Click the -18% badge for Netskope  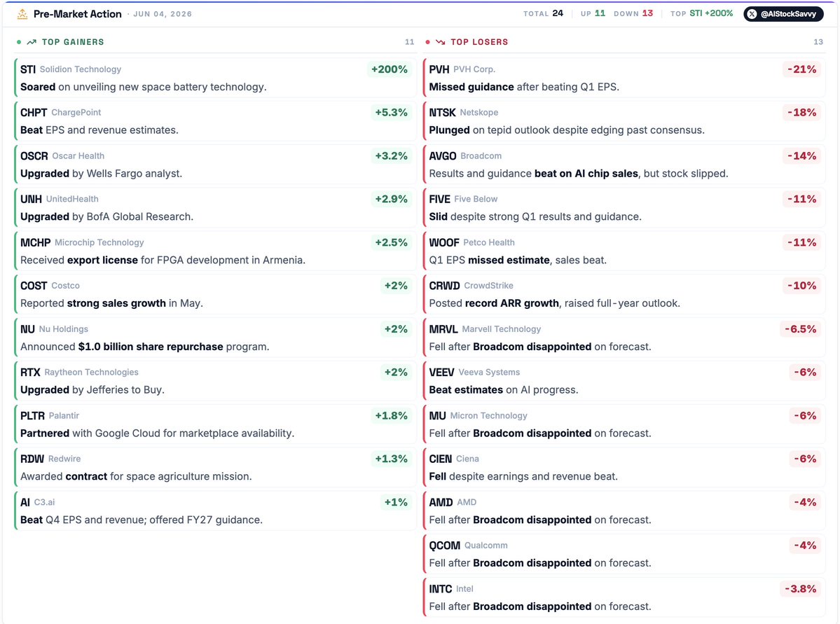tap(801, 113)
